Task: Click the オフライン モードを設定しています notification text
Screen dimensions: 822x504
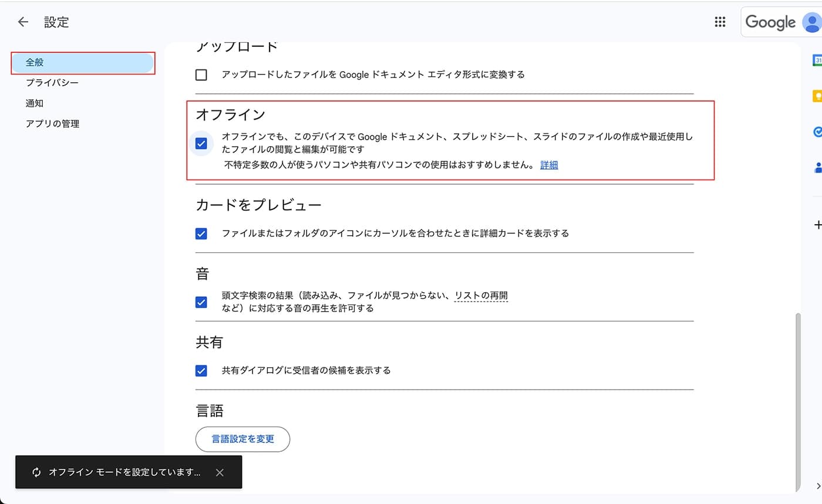Action: (124, 472)
